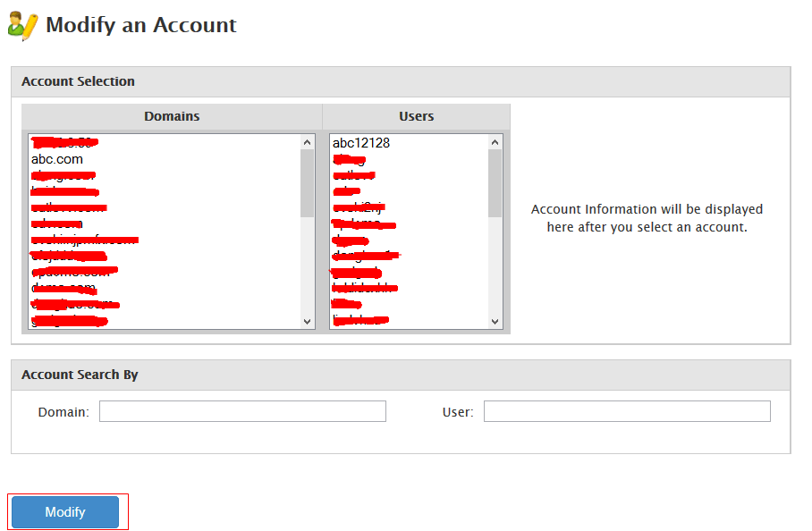
Task: Click the User search input field
Action: [626, 411]
